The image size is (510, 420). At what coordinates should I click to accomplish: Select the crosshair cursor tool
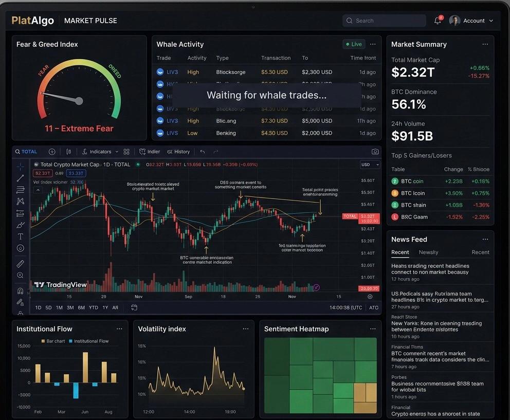tap(20, 167)
